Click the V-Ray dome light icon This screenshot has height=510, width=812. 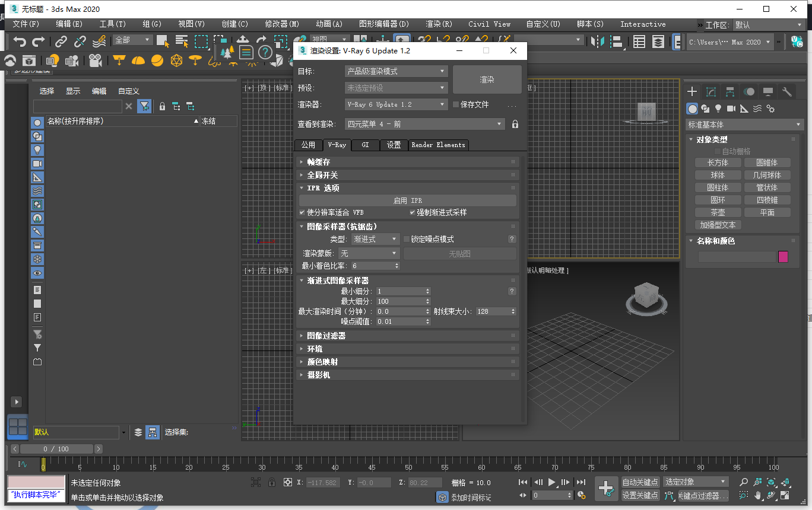pos(138,60)
